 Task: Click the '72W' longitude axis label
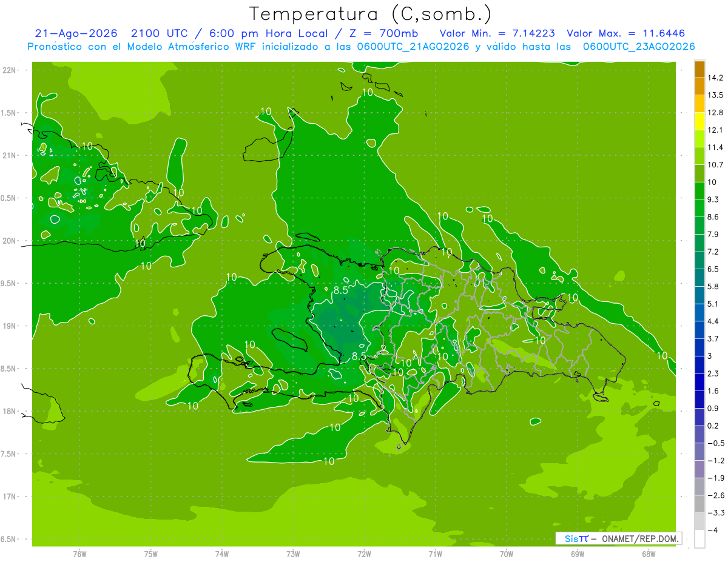(x=364, y=554)
